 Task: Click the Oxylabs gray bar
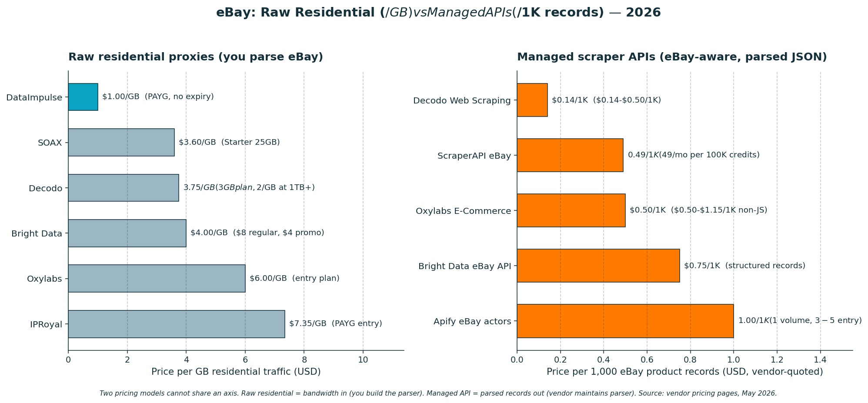(157, 279)
